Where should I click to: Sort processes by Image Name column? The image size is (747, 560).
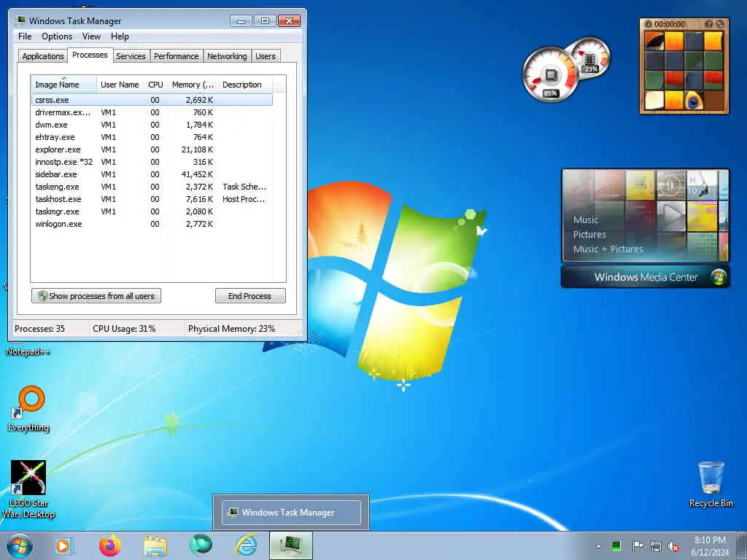(63, 85)
